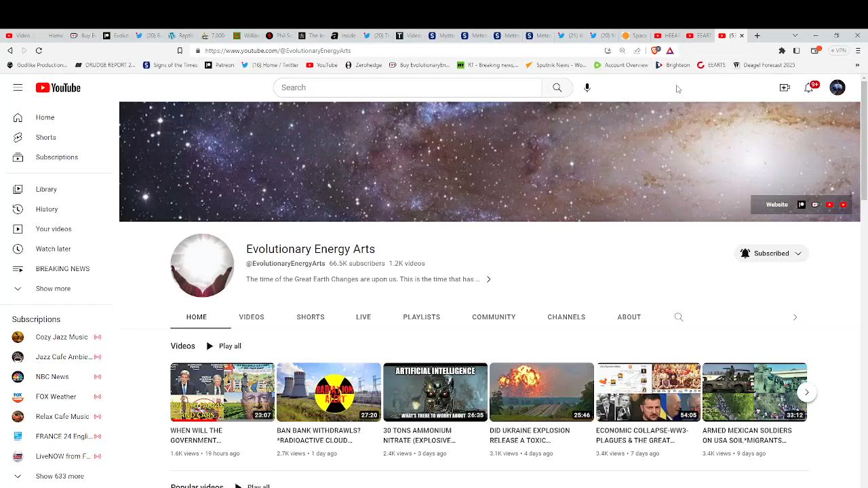Click Play all beside Videos
The width and height of the screenshot is (868, 488).
[x=224, y=346]
